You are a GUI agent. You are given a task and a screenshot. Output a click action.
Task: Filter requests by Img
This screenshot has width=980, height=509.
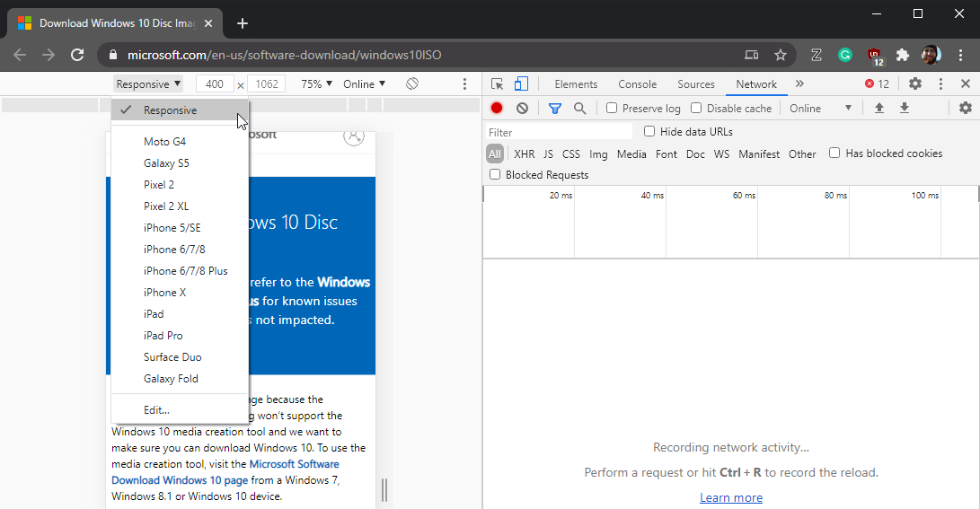[x=598, y=154]
